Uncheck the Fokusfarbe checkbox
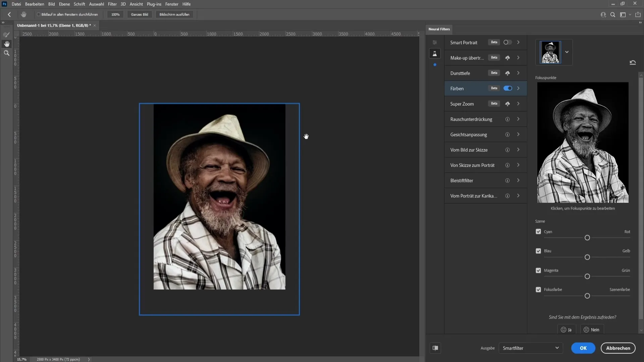Viewport: 644px width, 362px height. click(x=538, y=290)
